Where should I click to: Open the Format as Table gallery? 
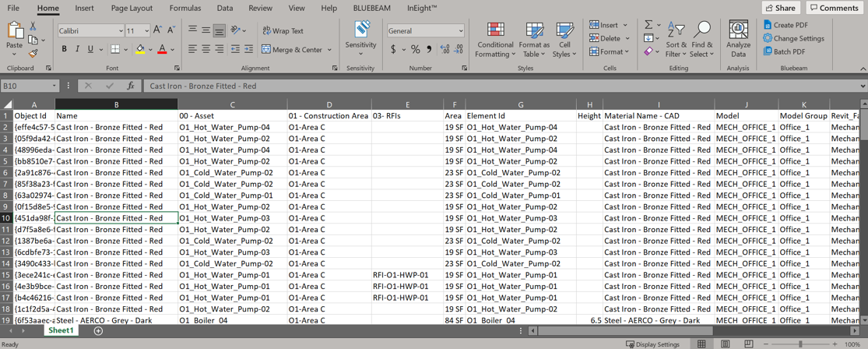[x=534, y=31]
